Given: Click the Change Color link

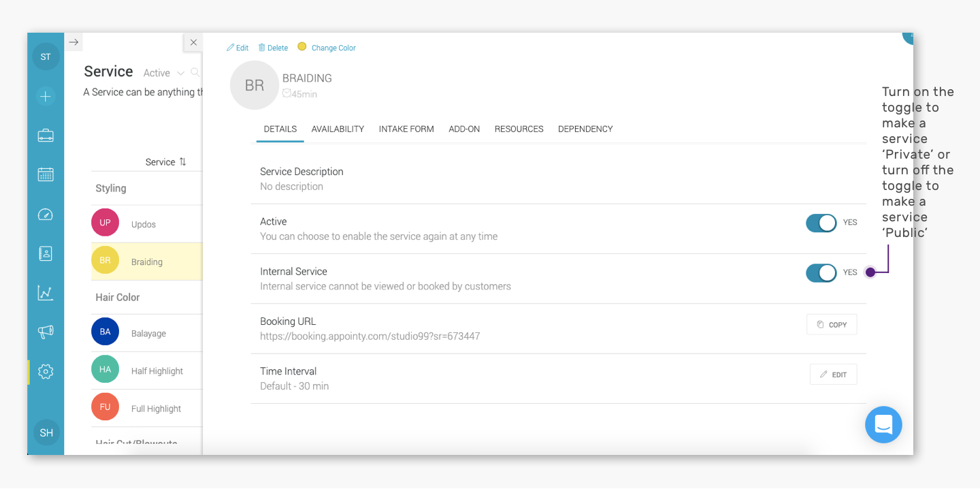Looking at the screenshot, I should [x=333, y=48].
